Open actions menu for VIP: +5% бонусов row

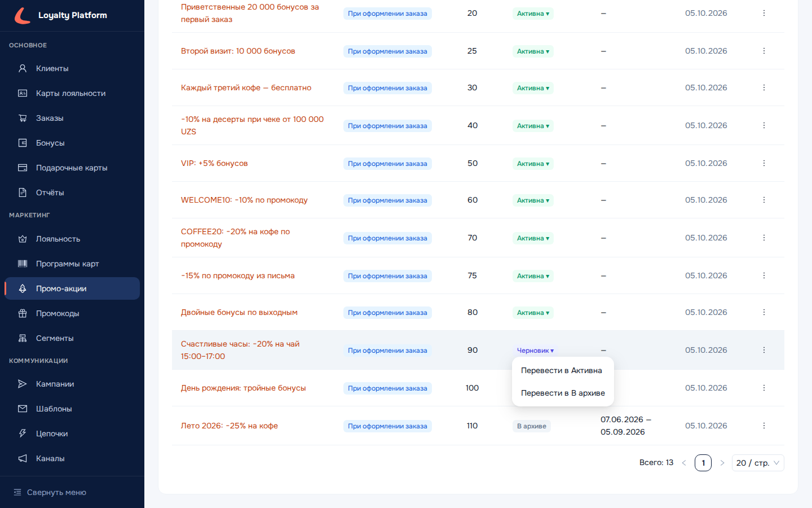[764, 163]
